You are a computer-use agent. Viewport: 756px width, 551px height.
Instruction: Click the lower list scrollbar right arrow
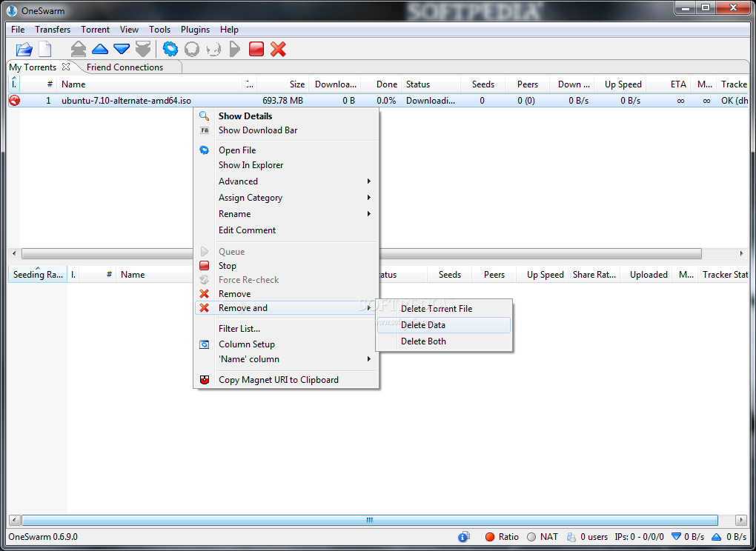point(741,520)
